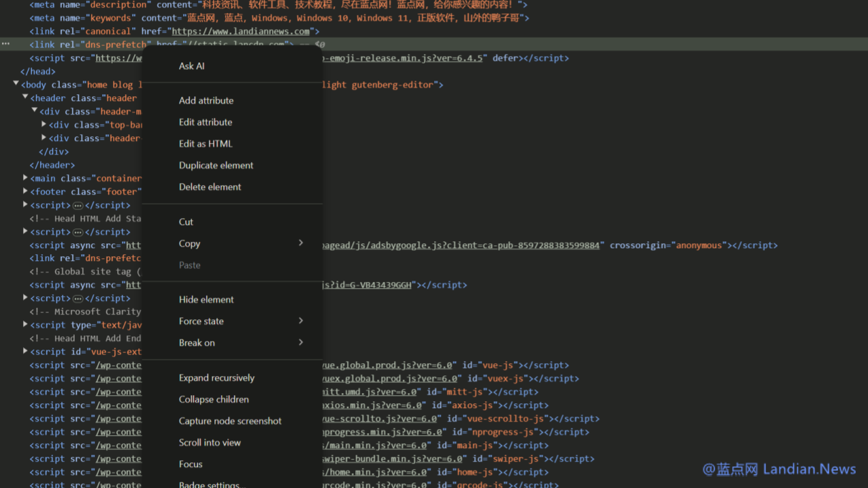Choose Scroll into view
This screenshot has height=488, width=868.
click(210, 443)
